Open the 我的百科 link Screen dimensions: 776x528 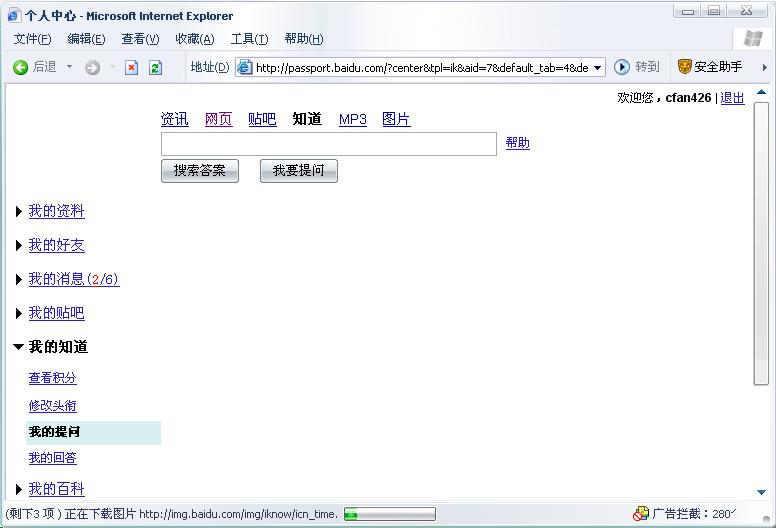tap(56, 489)
